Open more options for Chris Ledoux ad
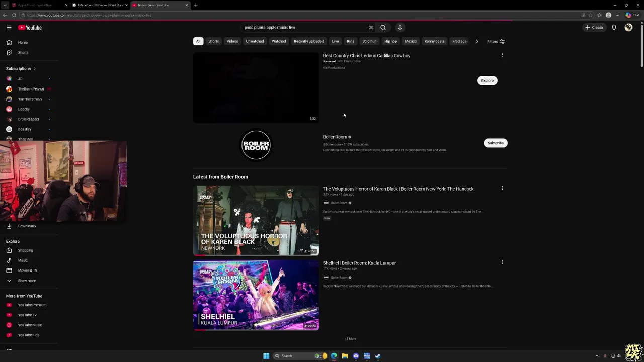This screenshot has width=644, height=362. click(x=502, y=55)
